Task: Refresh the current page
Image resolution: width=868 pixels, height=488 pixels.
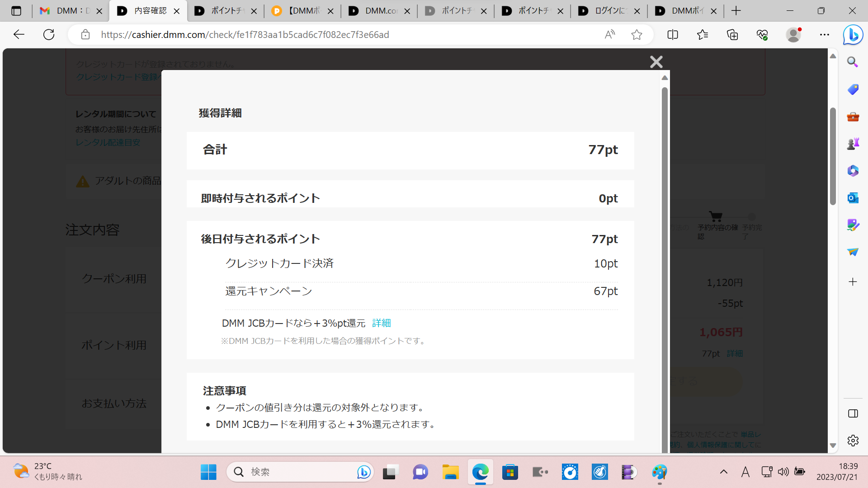Action: point(49,34)
